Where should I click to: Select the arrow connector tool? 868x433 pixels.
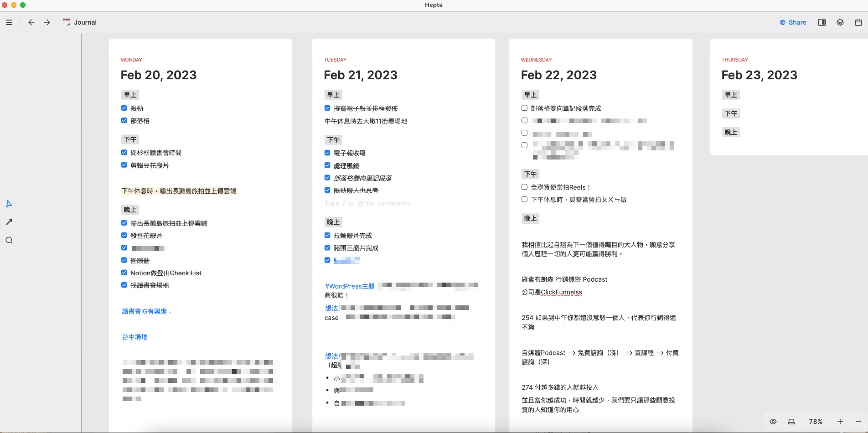(9, 222)
